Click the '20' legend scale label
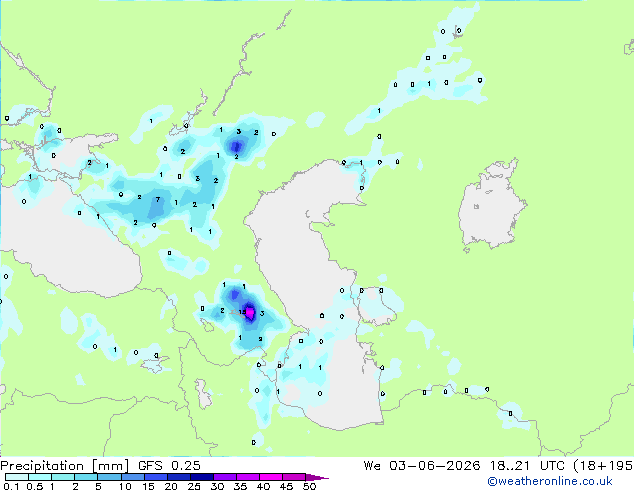Image resolution: width=634 pixels, height=490 pixels. point(171,486)
